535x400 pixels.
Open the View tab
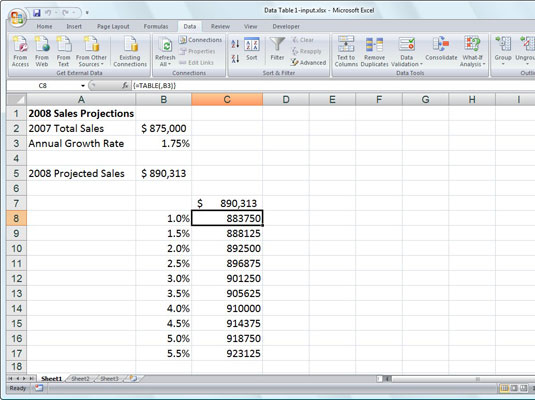tap(250, 26)
